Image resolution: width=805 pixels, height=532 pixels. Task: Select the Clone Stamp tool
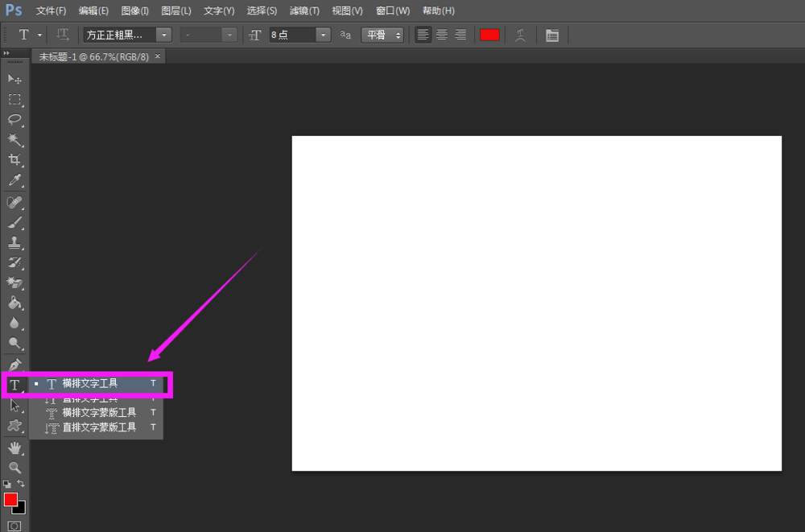14,242
